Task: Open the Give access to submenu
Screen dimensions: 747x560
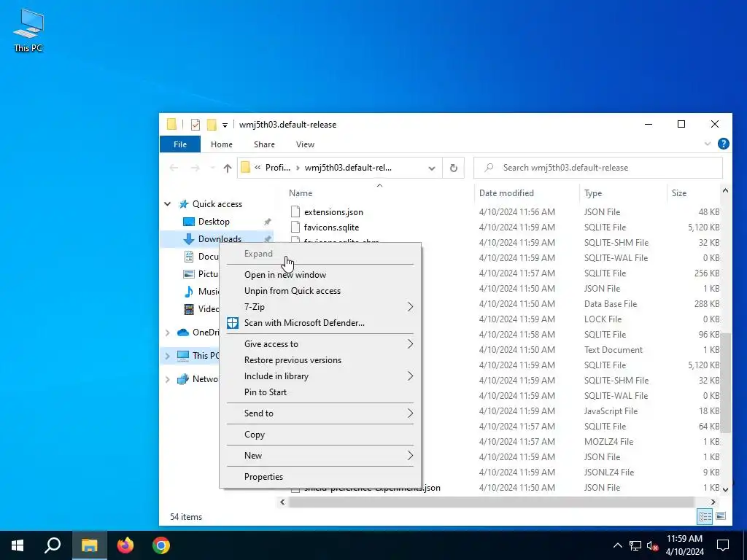Action: 320,344
